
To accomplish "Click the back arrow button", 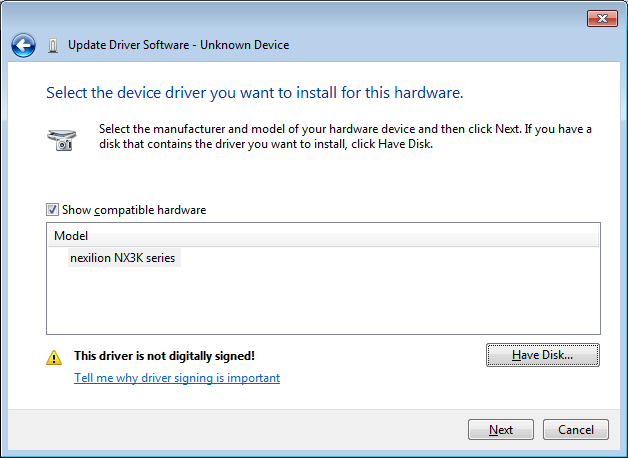I will tap(24, 45).
